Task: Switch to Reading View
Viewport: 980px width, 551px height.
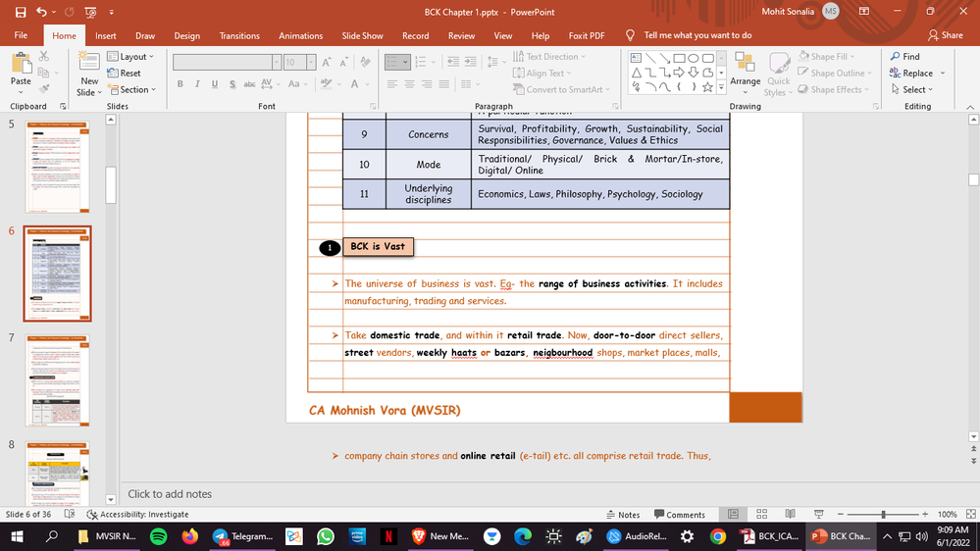Action: pyautogui.click(x=790, y=514)
